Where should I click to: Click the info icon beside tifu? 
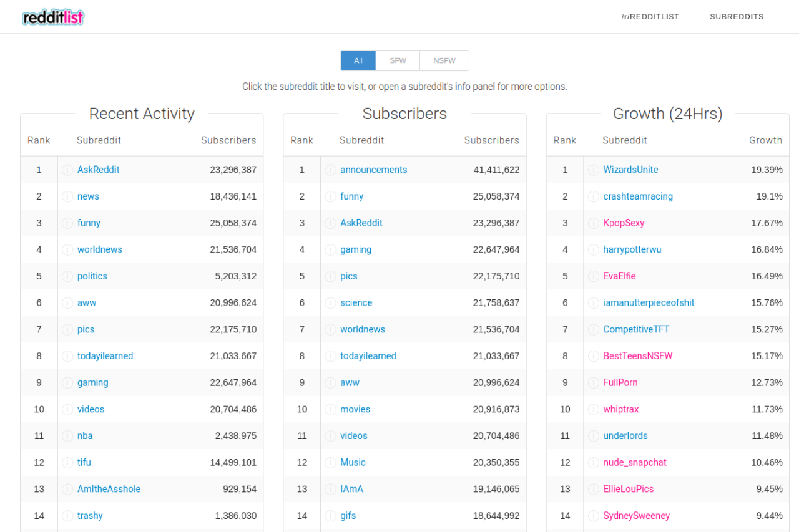67,462
